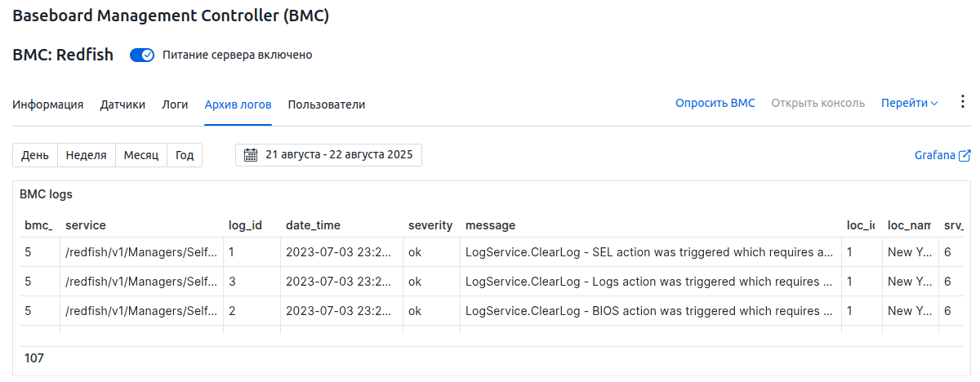Screen dimensions: 980x382
Task: Select the Год period button
Action: tap(185, 155)
